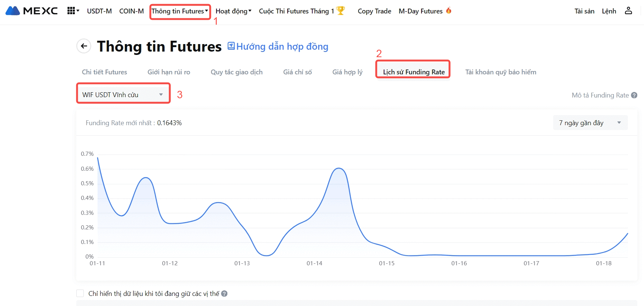
Task: Open the Giới hạn rủi ro tab
Action: coord(169,72)
